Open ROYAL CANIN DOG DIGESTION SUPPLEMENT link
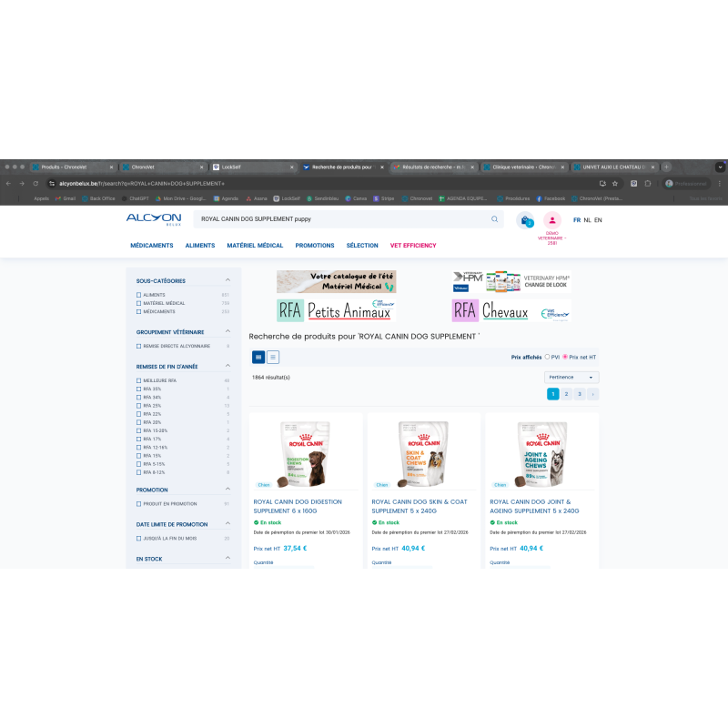This screenshot has height=728, width=728. [298, 506]
